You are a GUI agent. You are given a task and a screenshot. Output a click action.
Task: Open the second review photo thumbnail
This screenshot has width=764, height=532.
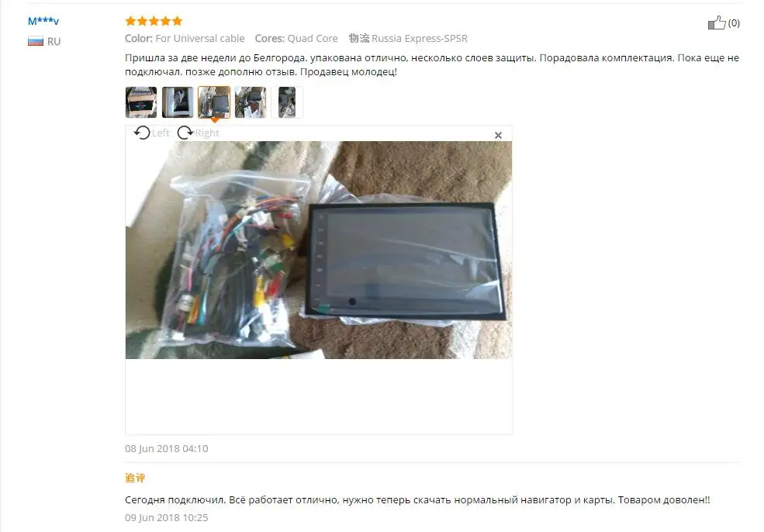(x=178, y=102)
